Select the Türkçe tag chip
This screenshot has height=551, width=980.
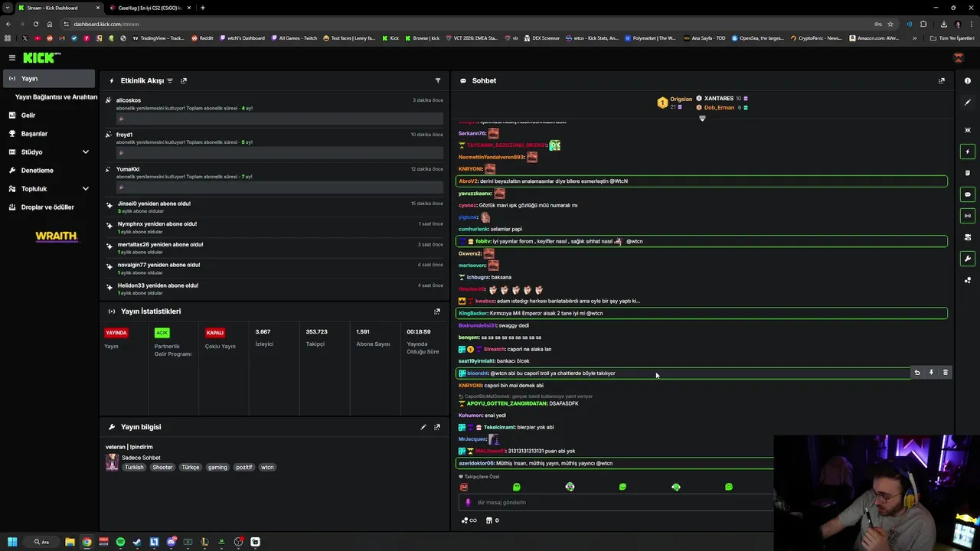click(190, 467)
